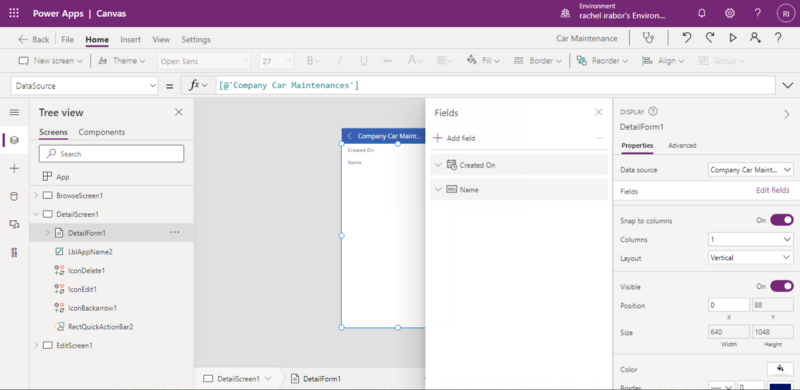Open the Media icon in left rail
This screenshot has width=800, height=390.
pyautogui.click(x=14, y=224)
